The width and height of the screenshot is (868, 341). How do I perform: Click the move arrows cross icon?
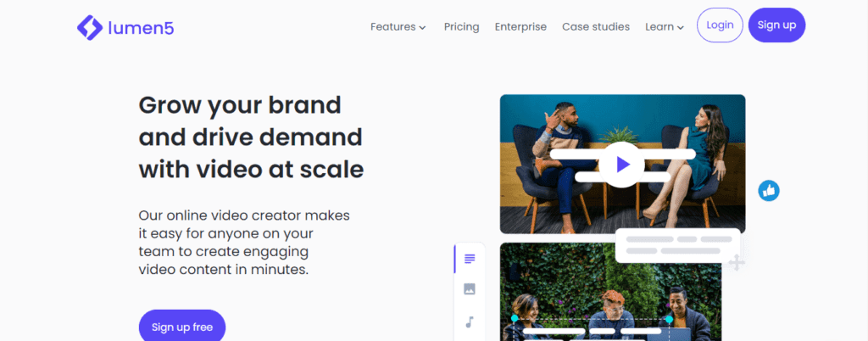(x=737, y=263)
